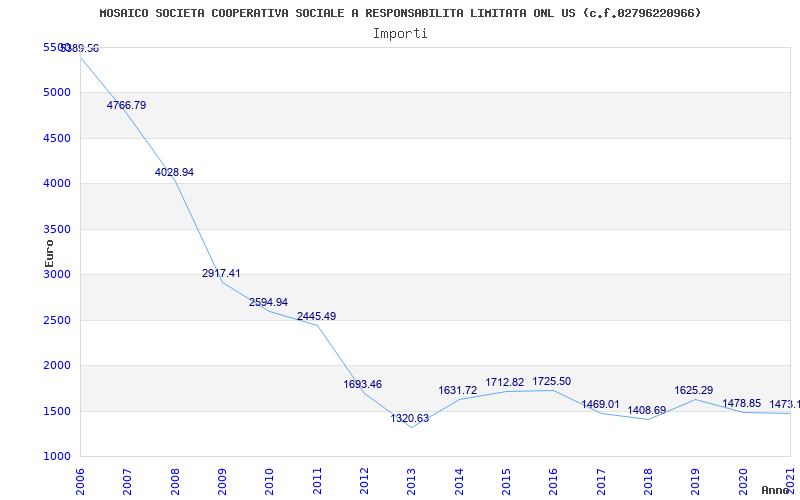The width and height of the screenshot is (800, 500).
Task: Click the 2500 y-axis tick label
Action: click(x=57, y=320)
